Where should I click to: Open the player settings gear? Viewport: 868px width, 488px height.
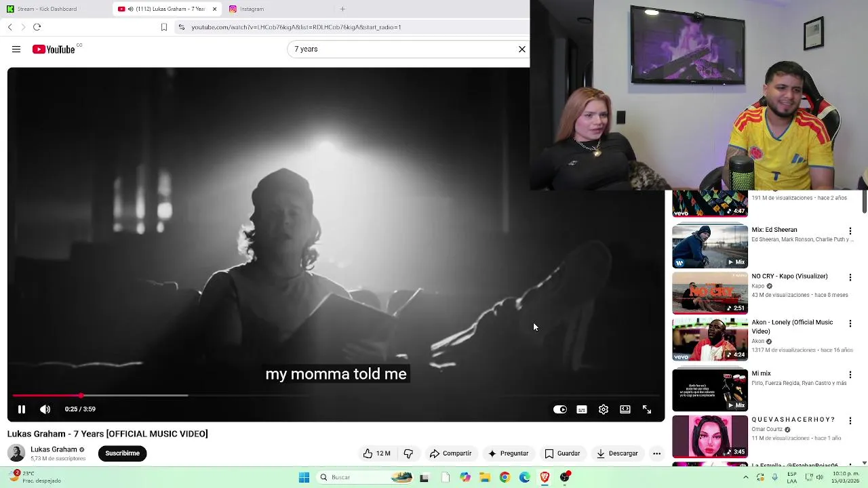click(604, 409)
